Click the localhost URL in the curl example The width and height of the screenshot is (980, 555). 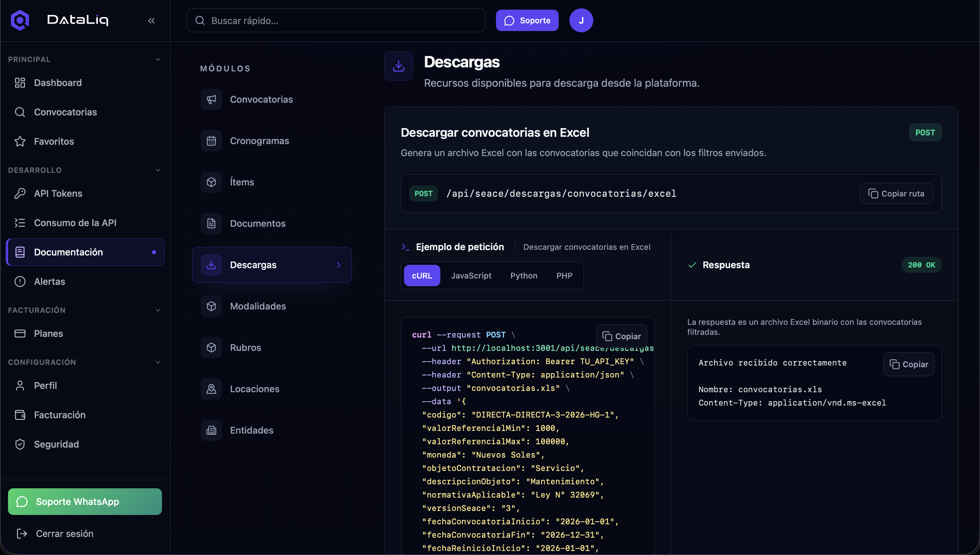[x=552, y=348]
